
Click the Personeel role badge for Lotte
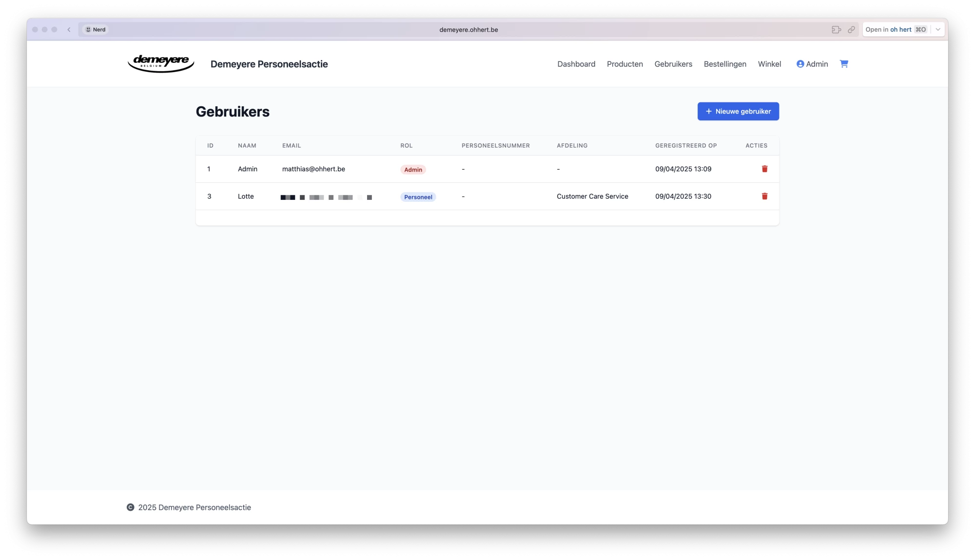418,197
